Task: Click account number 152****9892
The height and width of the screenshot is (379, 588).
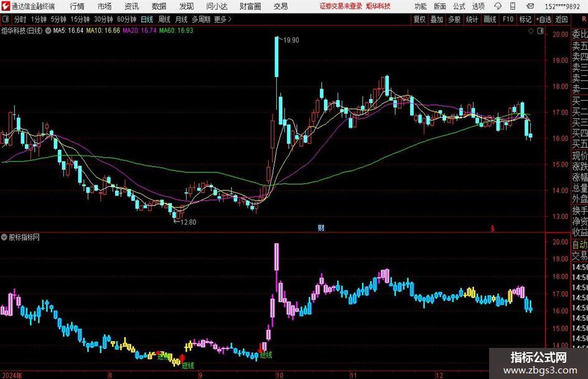Action: coord(562,6)
